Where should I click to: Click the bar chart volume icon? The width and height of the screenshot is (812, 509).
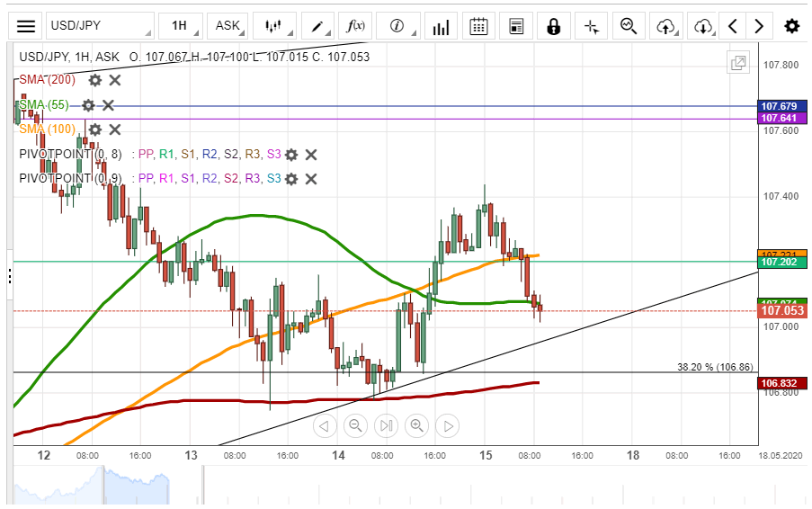click(441, 26)
